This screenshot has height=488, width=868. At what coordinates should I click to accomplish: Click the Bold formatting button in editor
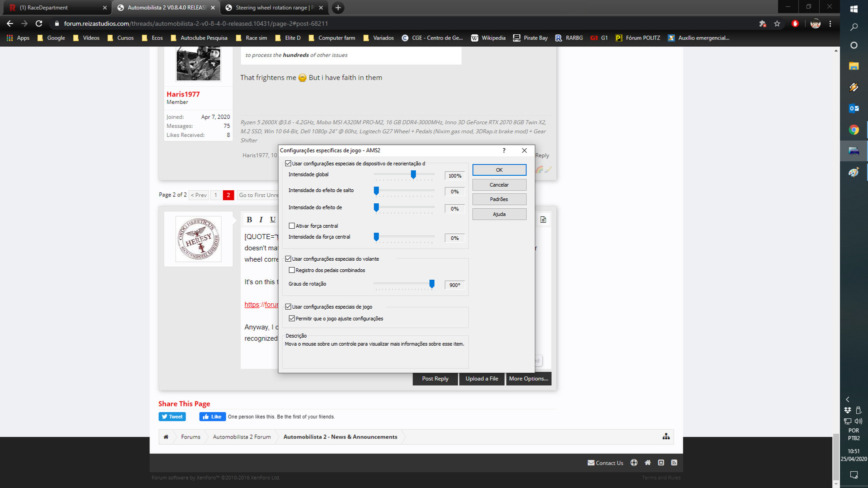[249, 220]
